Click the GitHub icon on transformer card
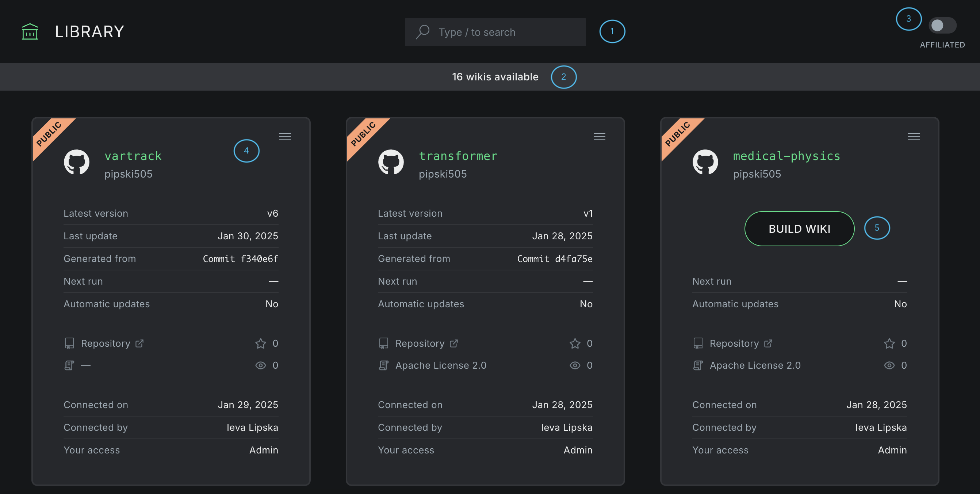Screen dimensions: 980x494 click(x=391, y=162)
